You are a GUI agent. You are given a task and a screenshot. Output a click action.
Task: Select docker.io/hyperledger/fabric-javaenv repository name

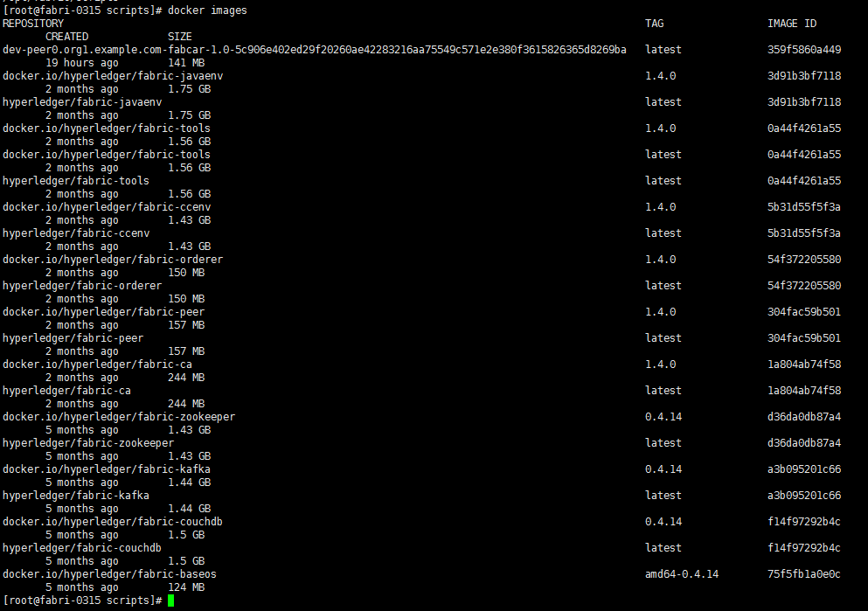tap(113, 76)
